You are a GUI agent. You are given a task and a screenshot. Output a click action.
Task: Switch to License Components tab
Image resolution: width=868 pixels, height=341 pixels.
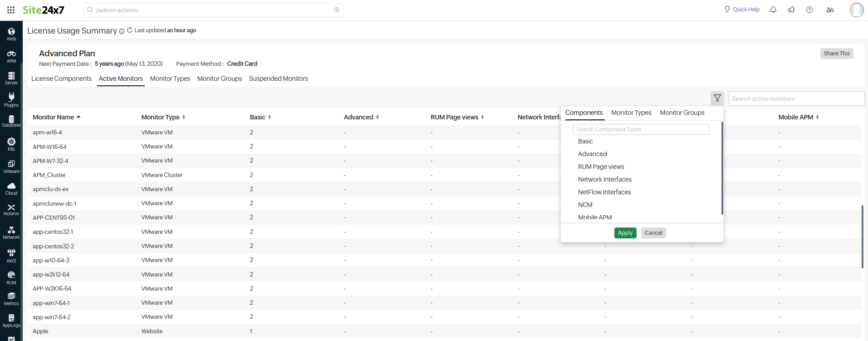coord(61,79)
